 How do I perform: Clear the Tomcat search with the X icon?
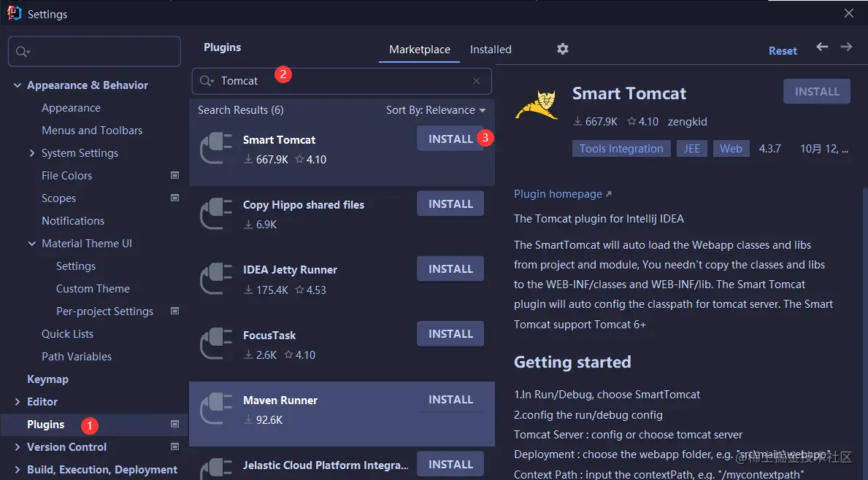coord(476,81)
